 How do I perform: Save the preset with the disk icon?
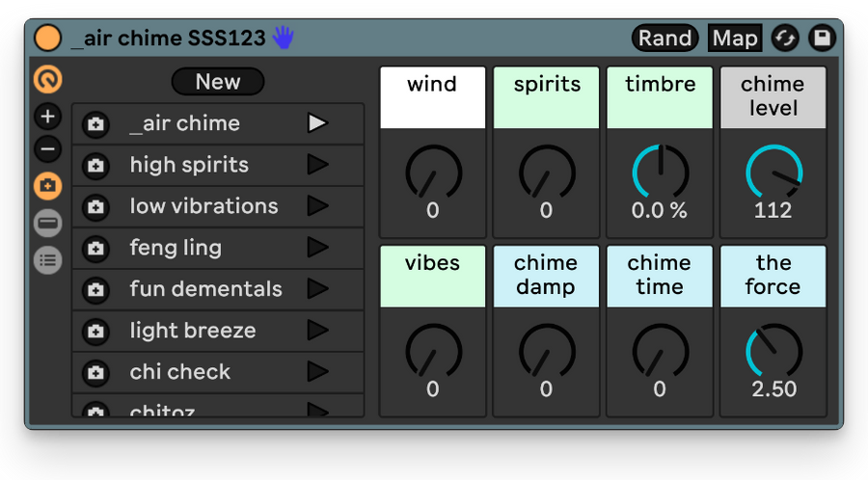pyautogui.click(x=822, y=39)
